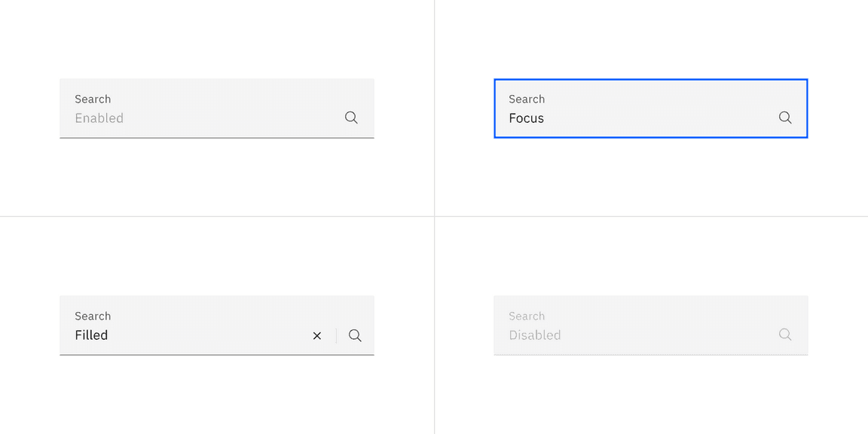Place cursor on the 'Focus' text
868x434 pixels.
pyautogui.click(x=526, y=118)
